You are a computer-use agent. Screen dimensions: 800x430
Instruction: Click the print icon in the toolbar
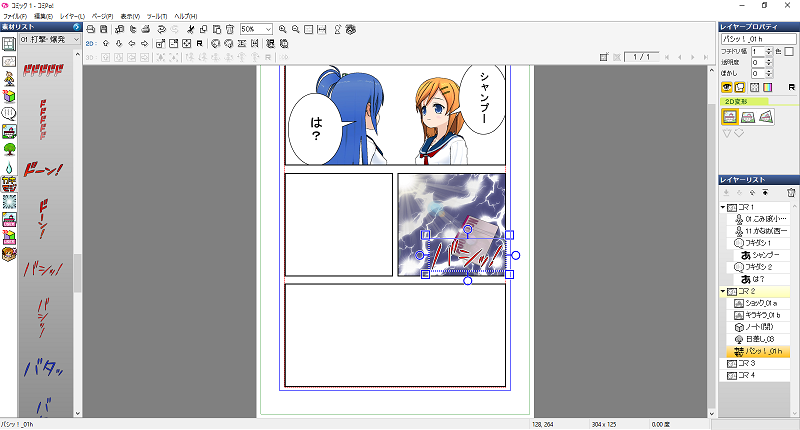click(x=90, y=30)
